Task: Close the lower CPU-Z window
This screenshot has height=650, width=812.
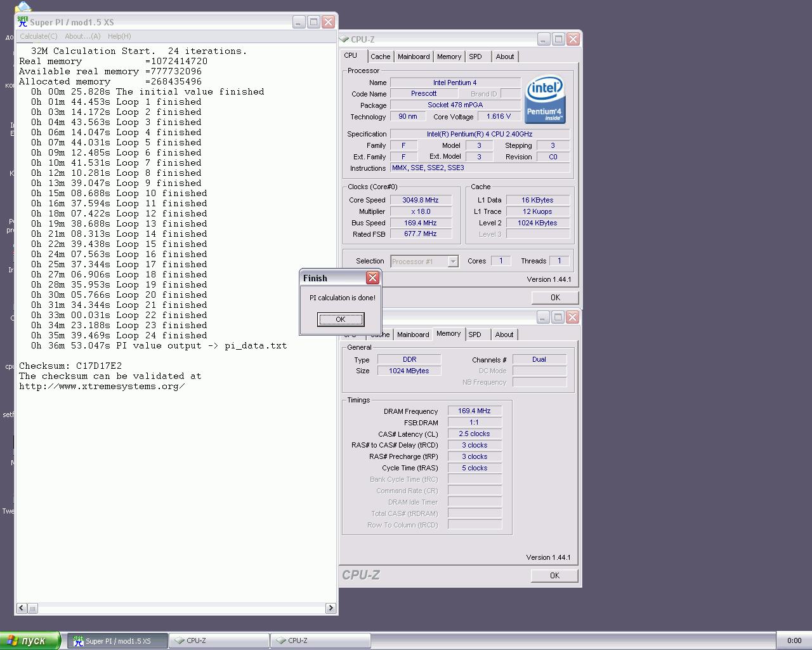Action: (572, 317)
